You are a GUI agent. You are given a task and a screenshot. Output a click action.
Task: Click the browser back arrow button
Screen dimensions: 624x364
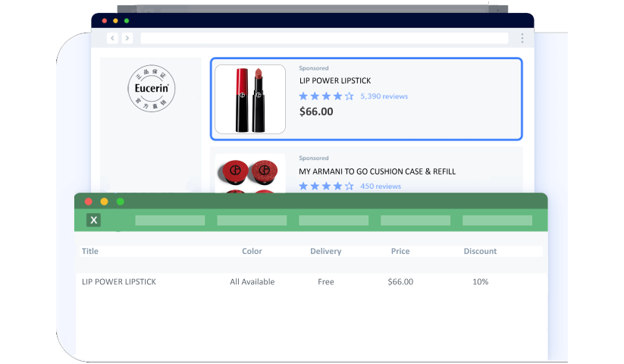[113, 38]
